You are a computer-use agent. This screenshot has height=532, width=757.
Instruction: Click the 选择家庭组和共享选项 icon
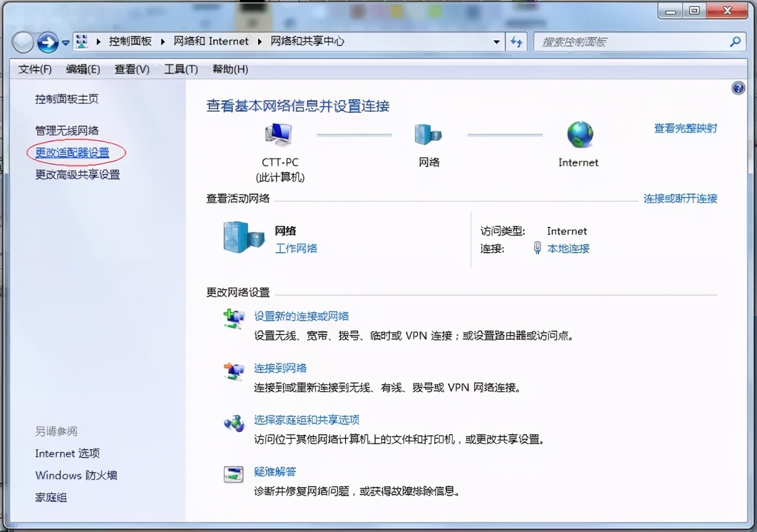[233, 424]
